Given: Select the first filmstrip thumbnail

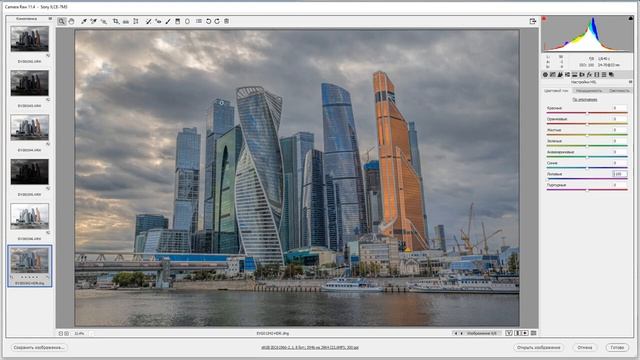Looking at the screenshot, I should (x=29, y=39).
